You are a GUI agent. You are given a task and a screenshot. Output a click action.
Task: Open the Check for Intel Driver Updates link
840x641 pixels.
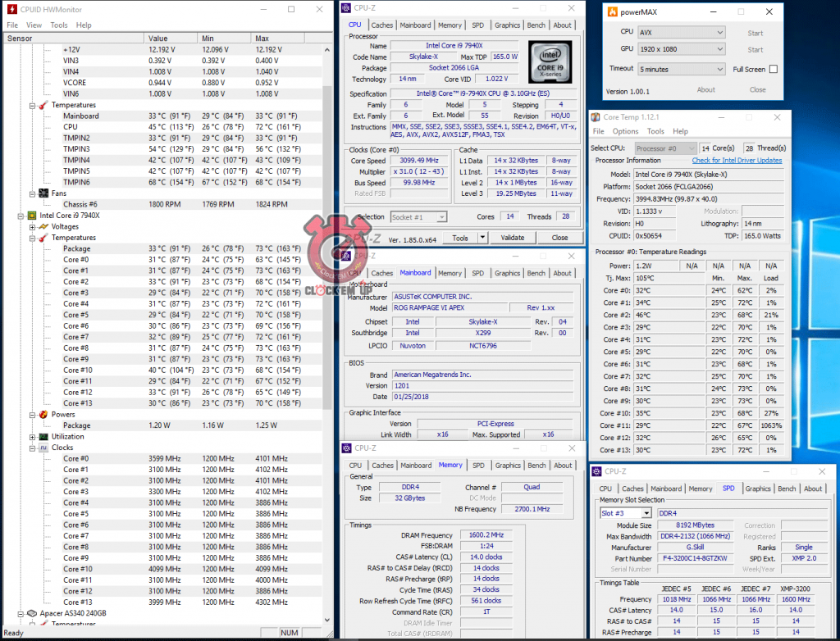point(737,161)
